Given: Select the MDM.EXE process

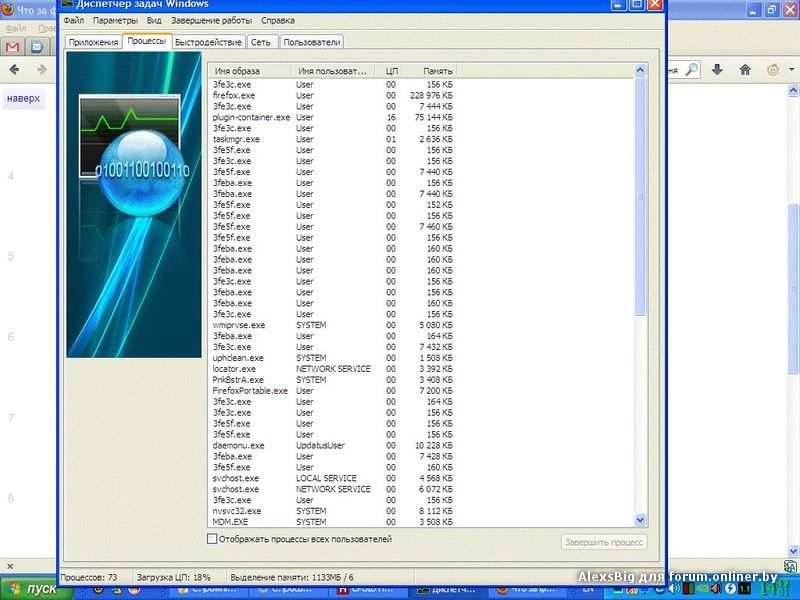Looking at the screenshot, I should [x=333, y=522].
